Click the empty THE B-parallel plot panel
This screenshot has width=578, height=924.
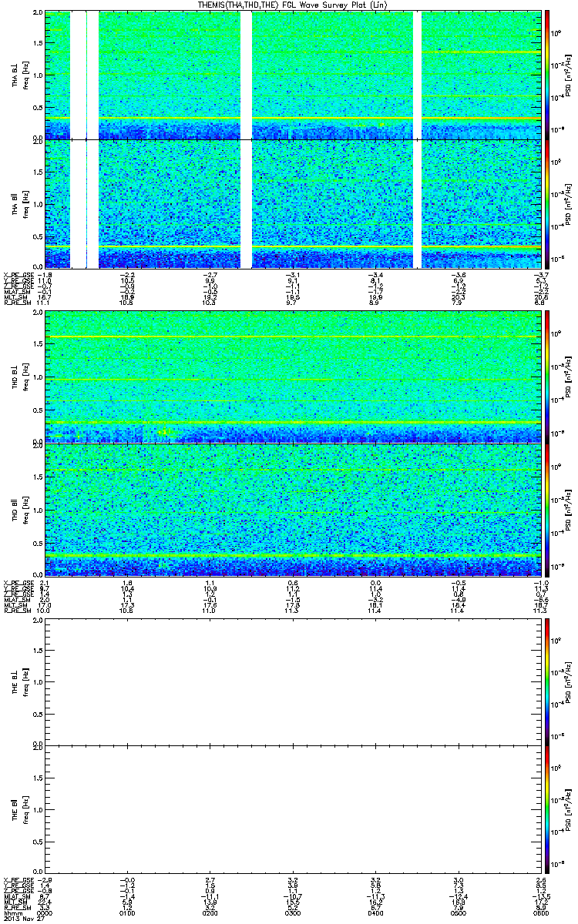tap(294, 809)
